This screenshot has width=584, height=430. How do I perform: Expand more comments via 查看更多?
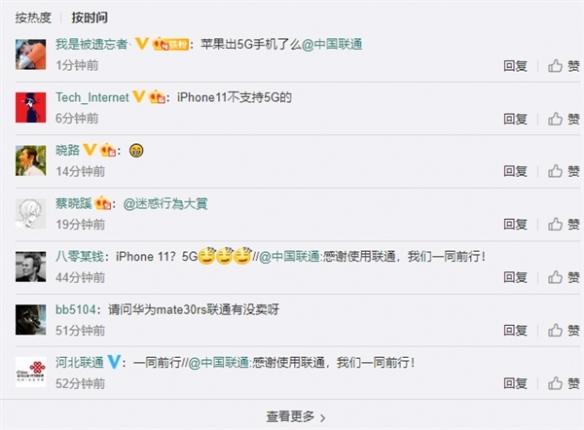pyautogui.click(x=296, y=417)
